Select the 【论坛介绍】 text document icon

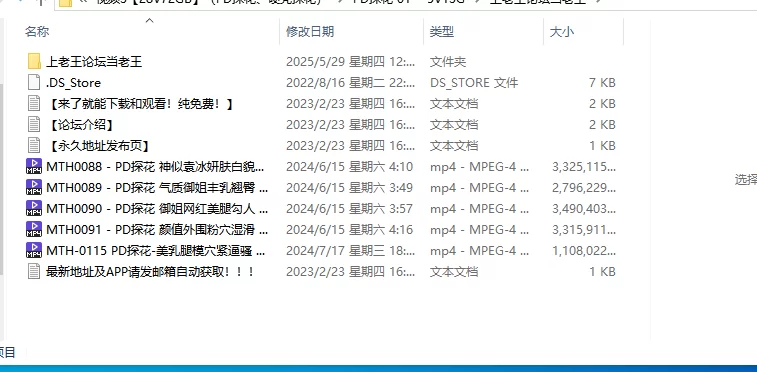34,124
